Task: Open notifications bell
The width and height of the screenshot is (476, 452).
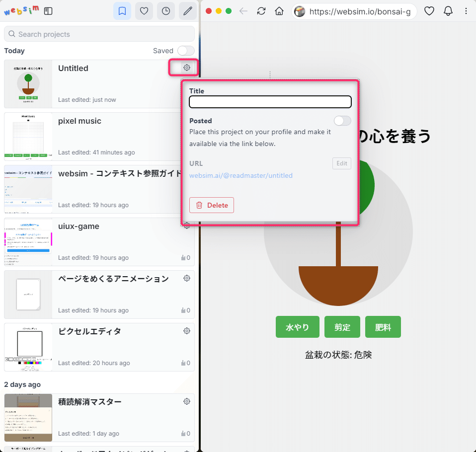Action: tap(448, 11)
